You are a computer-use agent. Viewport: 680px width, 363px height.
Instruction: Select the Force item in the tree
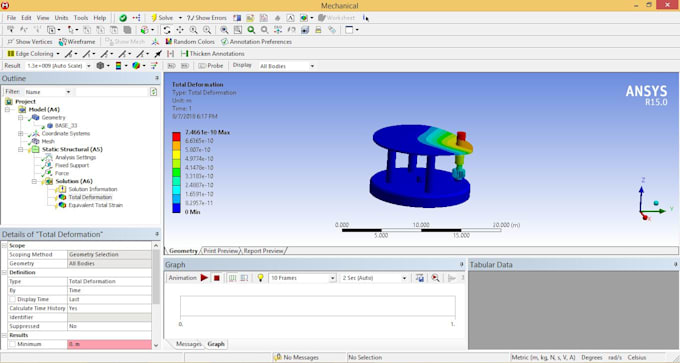[x=62, y=173]
